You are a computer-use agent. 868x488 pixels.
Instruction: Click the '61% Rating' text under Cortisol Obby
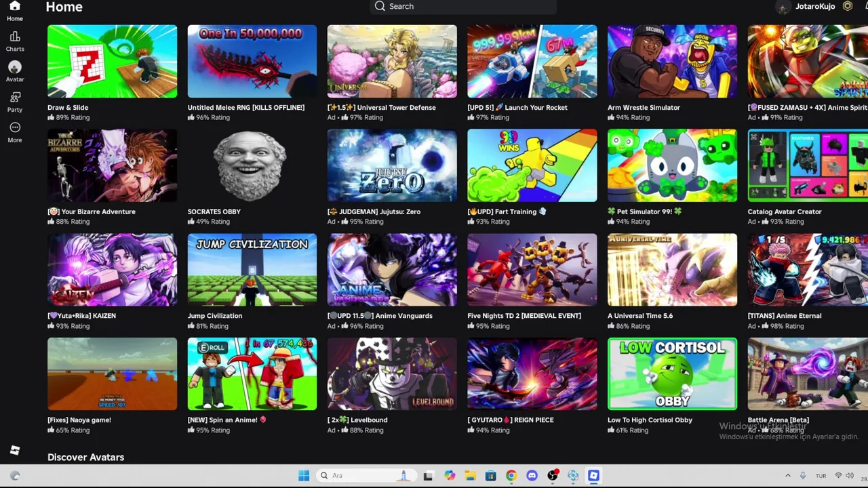(x=632, y=430)
